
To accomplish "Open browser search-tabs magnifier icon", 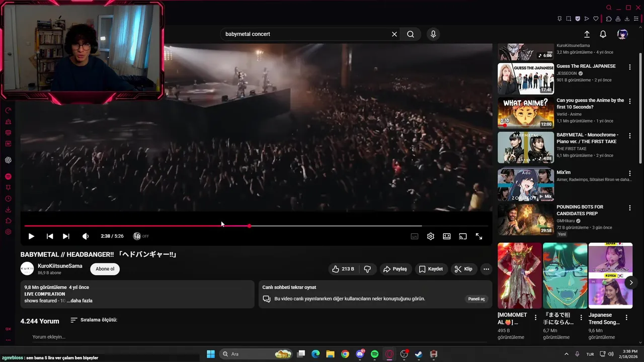I will click(x=609, y=8).
